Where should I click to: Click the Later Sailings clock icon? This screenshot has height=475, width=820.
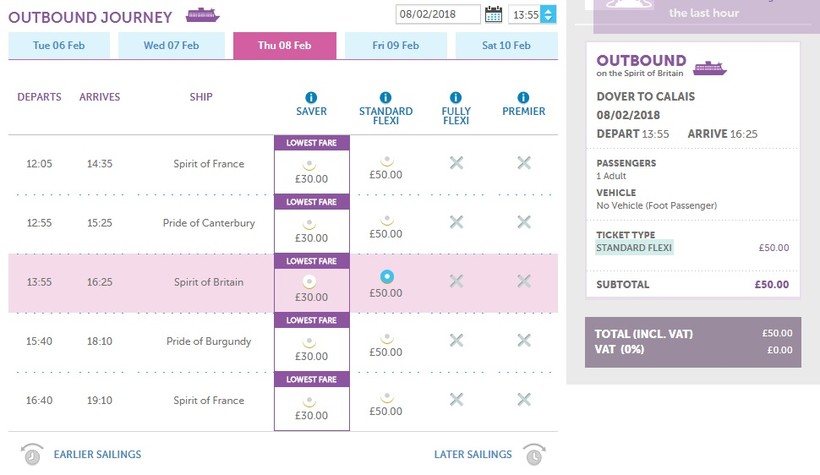coord(533,454)
